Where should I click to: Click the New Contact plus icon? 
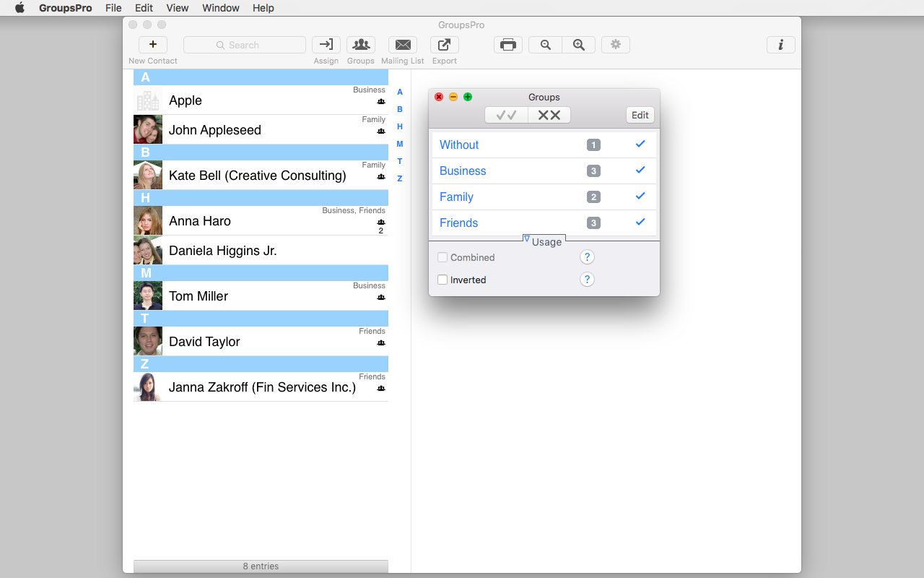pyautogui.click(x=153, y=45)
